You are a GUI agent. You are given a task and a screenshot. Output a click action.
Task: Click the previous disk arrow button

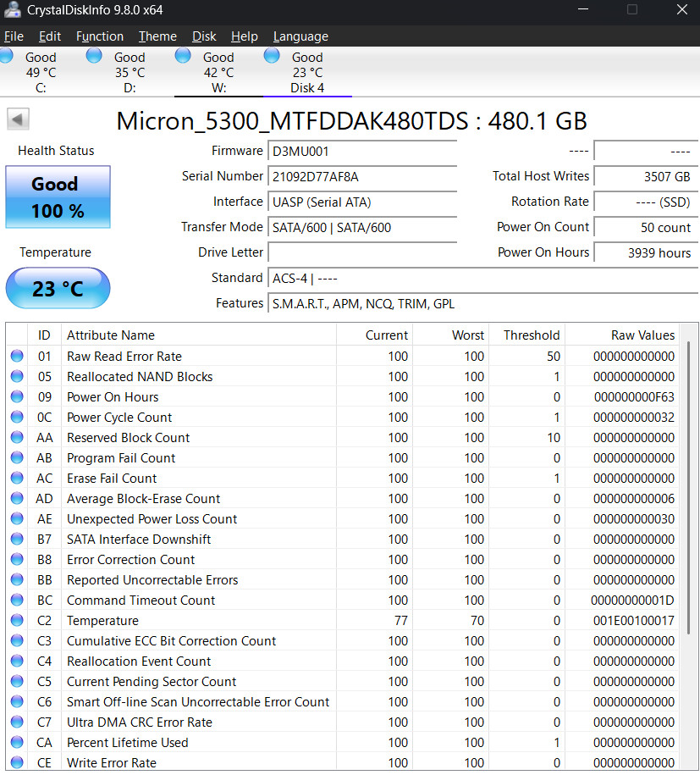pos(19,119)
